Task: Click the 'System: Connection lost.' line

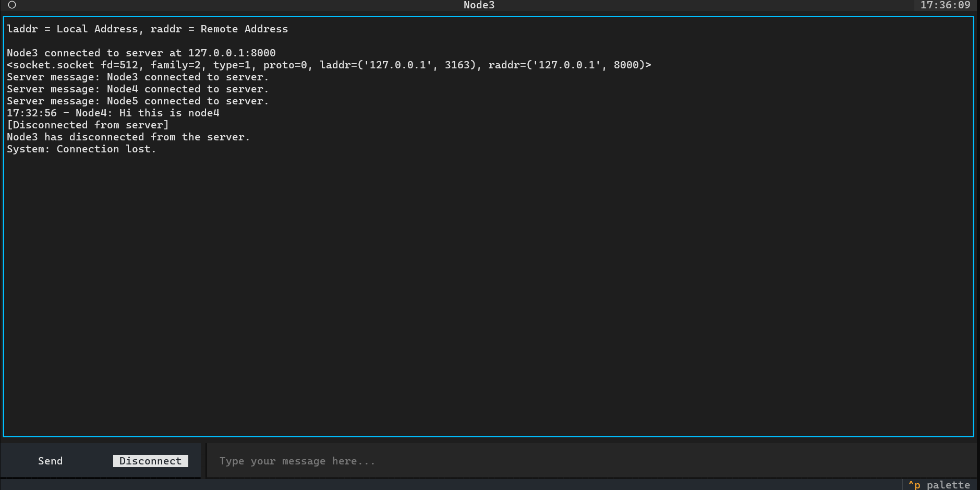Action: [81, 149]
